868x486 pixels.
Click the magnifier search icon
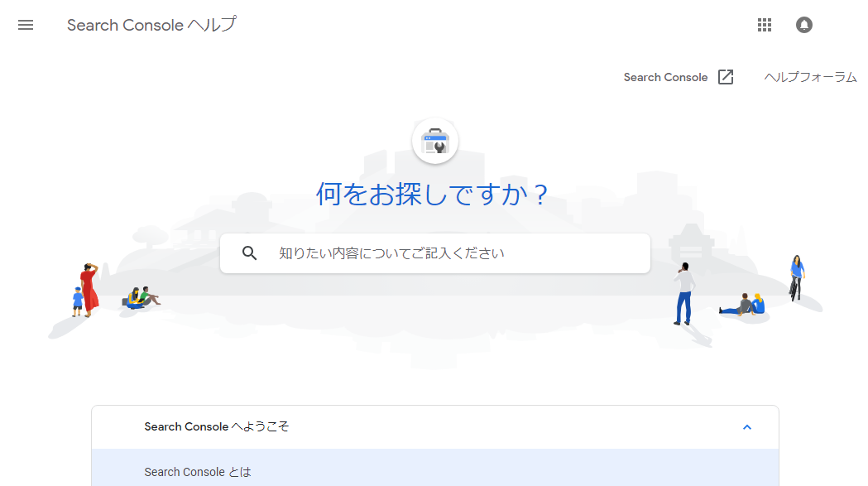click(250, 253)
